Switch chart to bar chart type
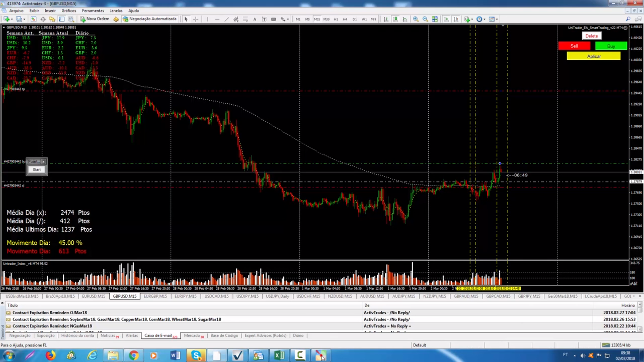Screen dimensions: 644x362 coord(386,19)
